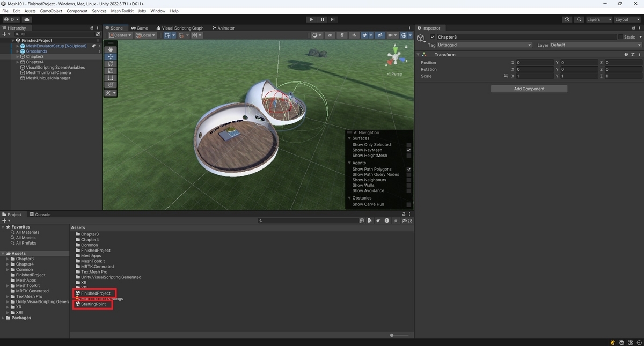Disable Show Path Polygons checkbox
The width and height of the screenshot is (644, 346).
[409, 170]
